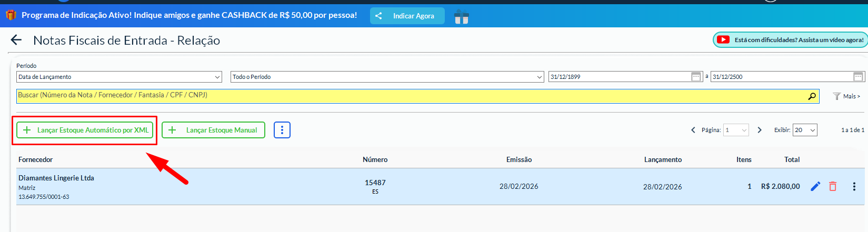This screenshot has width=868, height=232.
Task: Open the Exibir items-per-page dropdown
Action: coord(805,130)
